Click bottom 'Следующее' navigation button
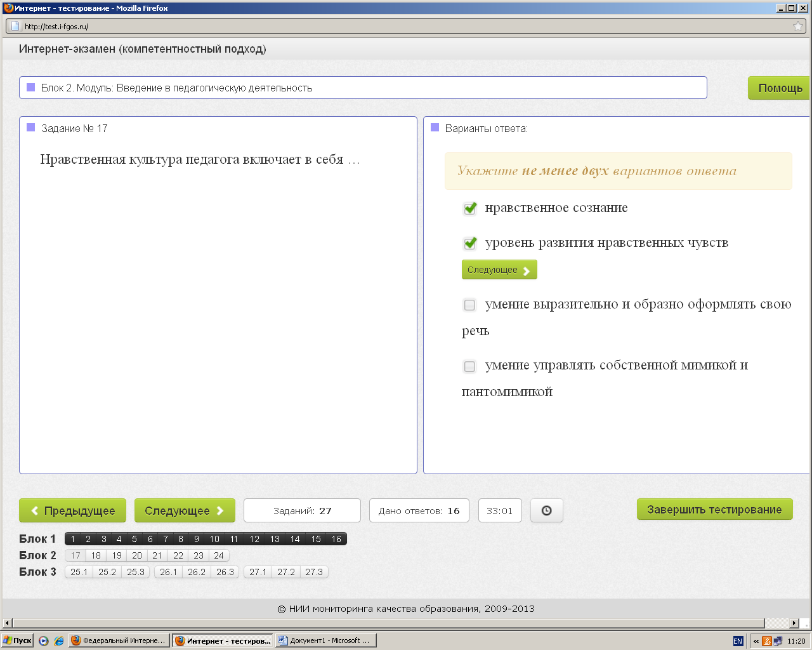 pos(185,510)
